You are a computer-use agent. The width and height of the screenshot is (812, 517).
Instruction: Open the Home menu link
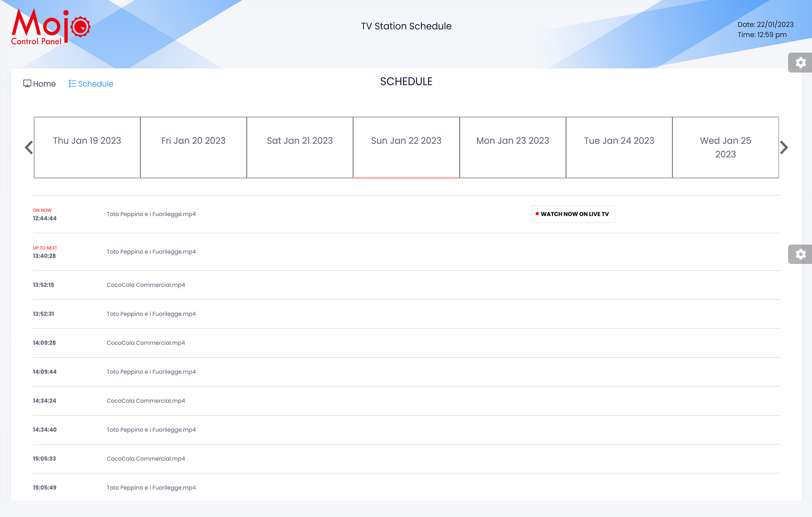[44, 84]
